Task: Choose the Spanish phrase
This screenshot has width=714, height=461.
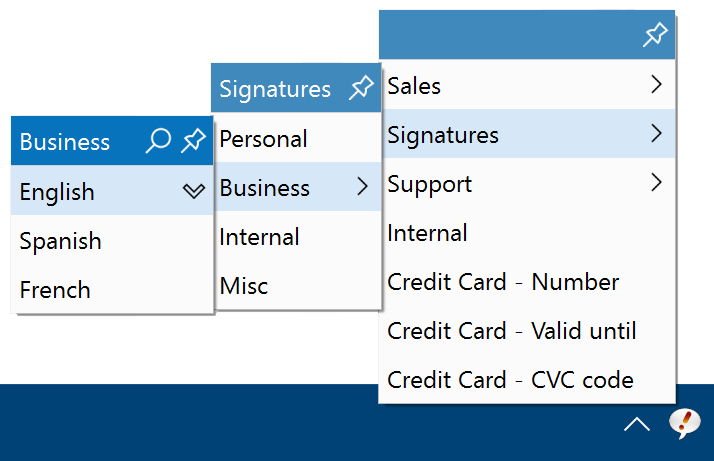Action: click(x=112, y=240)
